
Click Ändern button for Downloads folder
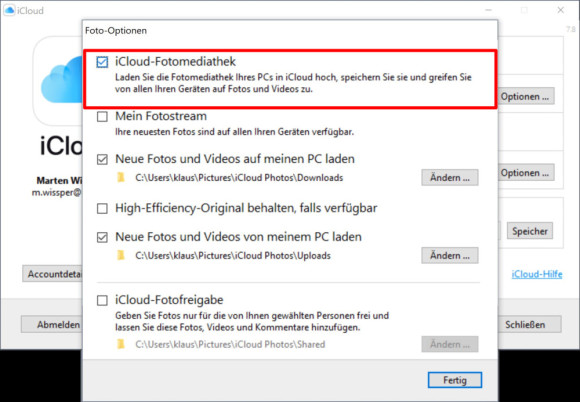click(450, 178)
